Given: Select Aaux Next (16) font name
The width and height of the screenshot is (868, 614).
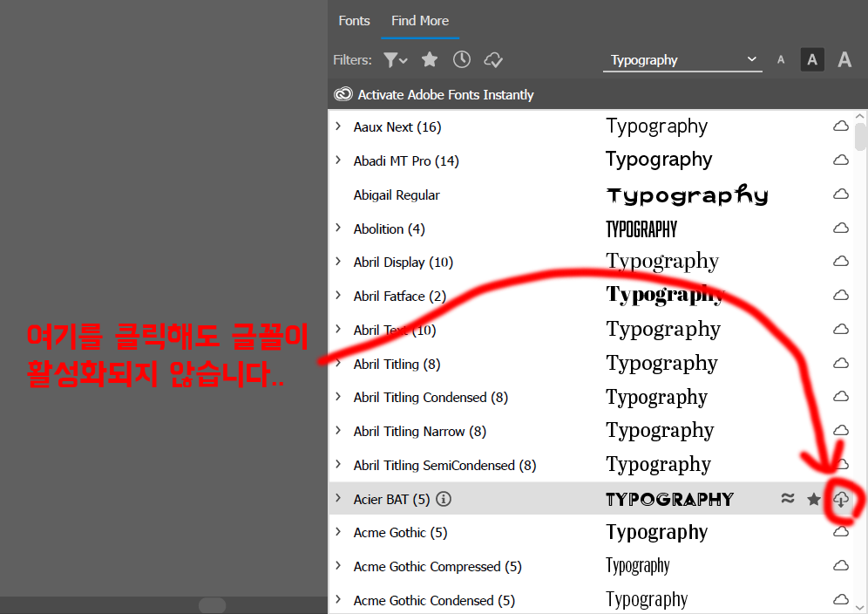Looking at the screenshot, I should [397, 127].
